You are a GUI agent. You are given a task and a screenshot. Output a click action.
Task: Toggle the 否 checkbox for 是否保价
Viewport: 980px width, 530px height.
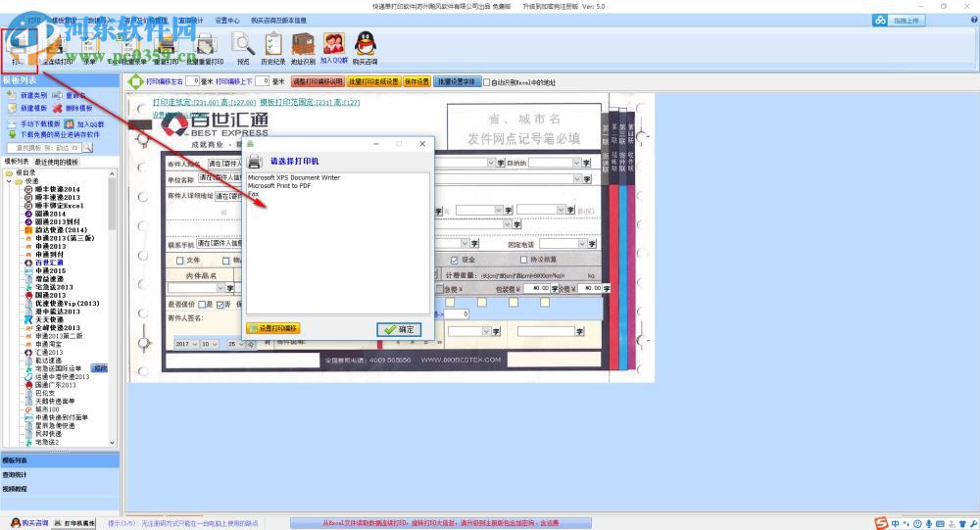coord(220,305)
